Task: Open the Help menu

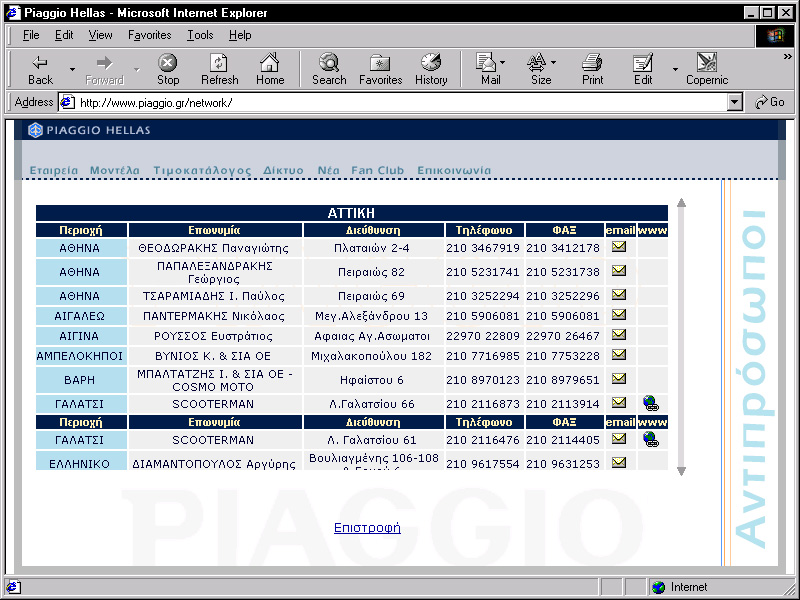Action: click(x=240, y=35)
